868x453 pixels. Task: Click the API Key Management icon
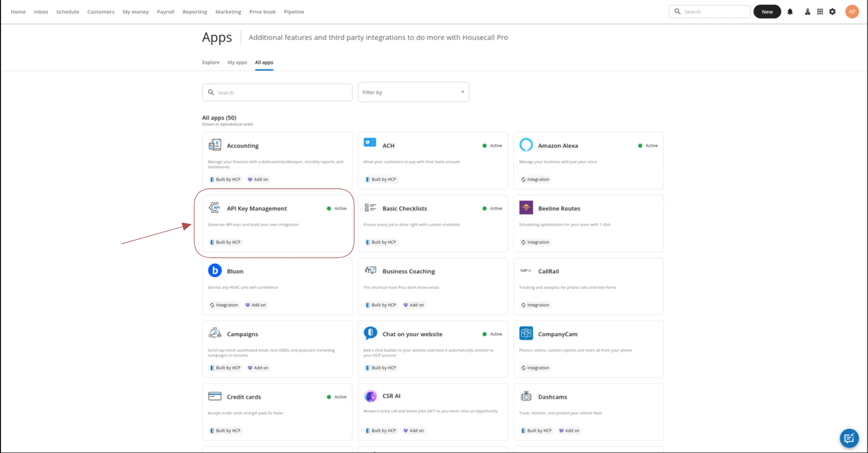(214, 207)
